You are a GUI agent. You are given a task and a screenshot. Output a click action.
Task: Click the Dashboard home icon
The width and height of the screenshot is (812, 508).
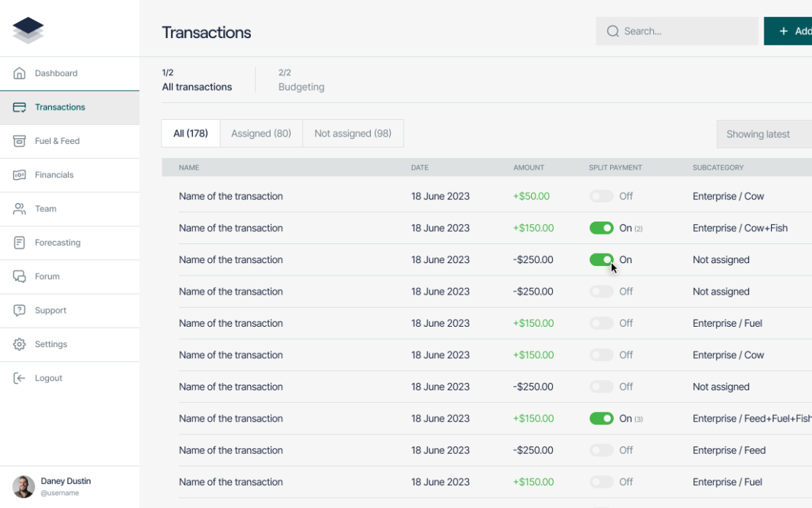pyautogui.click(x=19, y=73)
